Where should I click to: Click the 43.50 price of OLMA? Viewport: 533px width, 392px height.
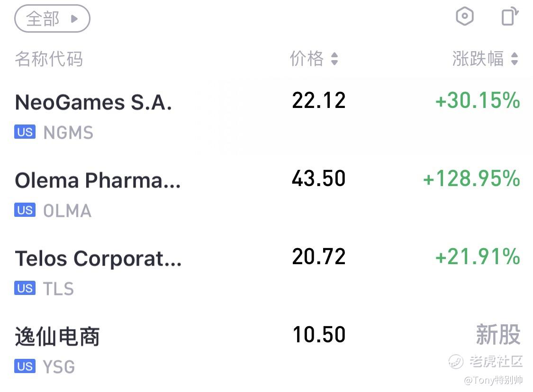[x=319, y=178]
